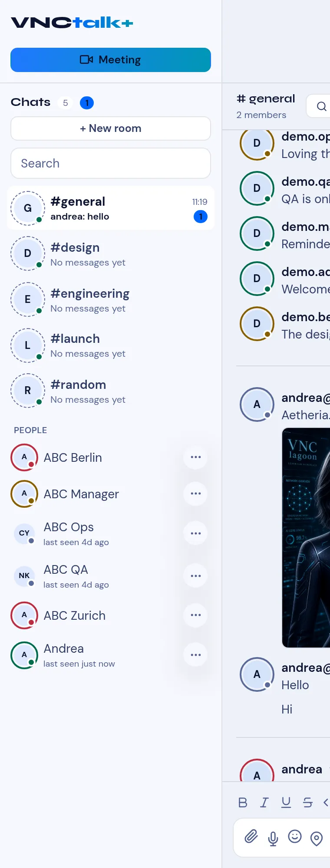Click the L avatar of #launch

(x=28, y=345)
